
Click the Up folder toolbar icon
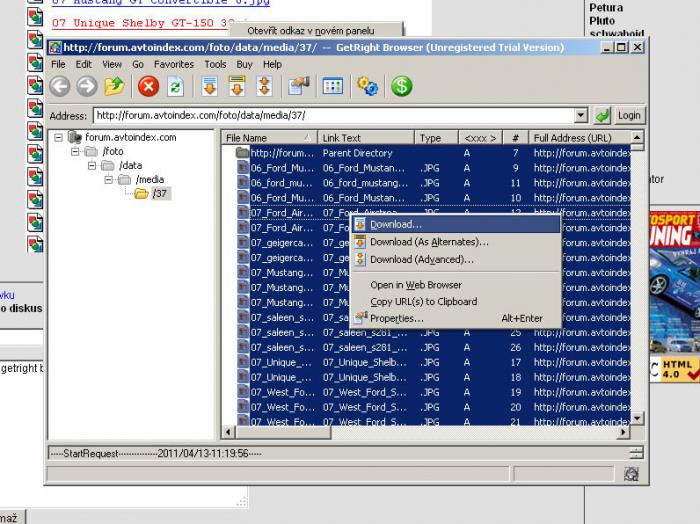(114, 87)
